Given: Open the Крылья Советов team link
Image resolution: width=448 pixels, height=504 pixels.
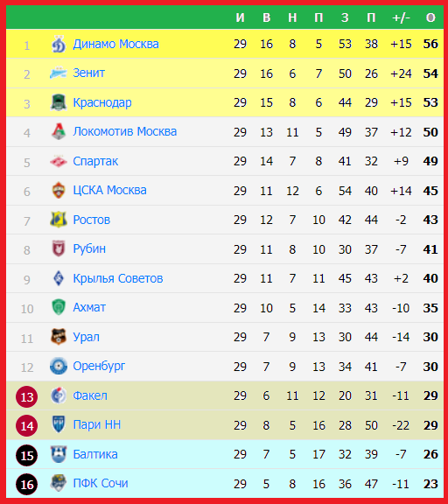Looking at the screenshot, I should (x=118, y=278).
